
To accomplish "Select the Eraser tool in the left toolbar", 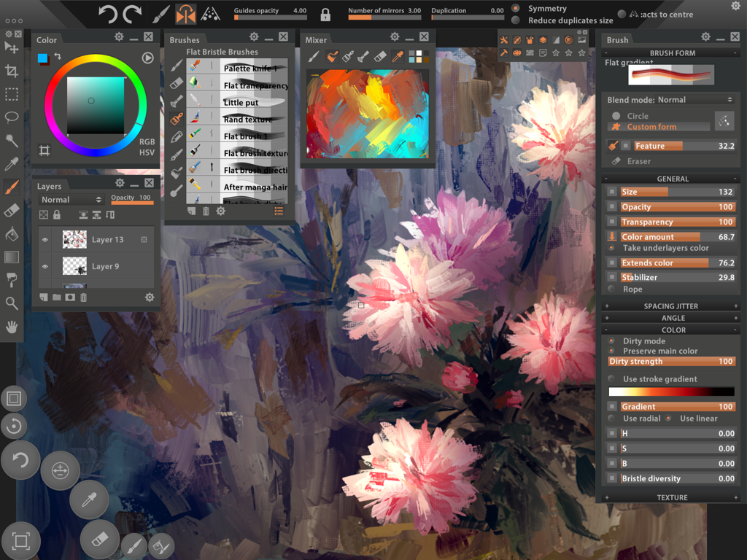I will click(x=12, y=210).
